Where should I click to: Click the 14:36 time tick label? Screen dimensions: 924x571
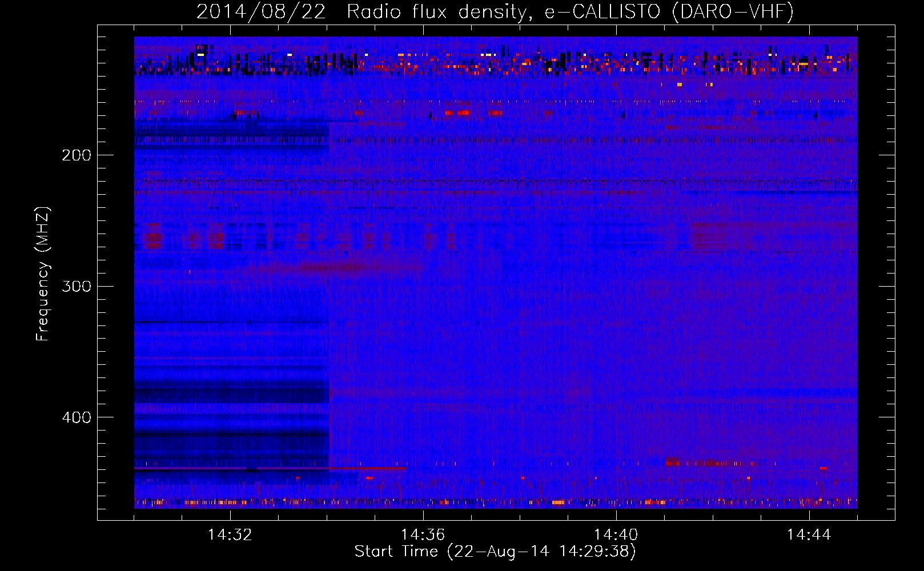[423, 535]
